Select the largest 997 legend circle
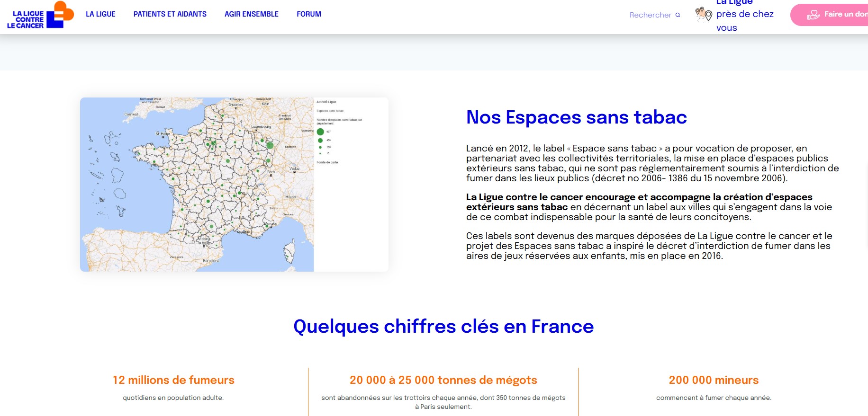This screenshot has height=416, width=868. point(320,132)
